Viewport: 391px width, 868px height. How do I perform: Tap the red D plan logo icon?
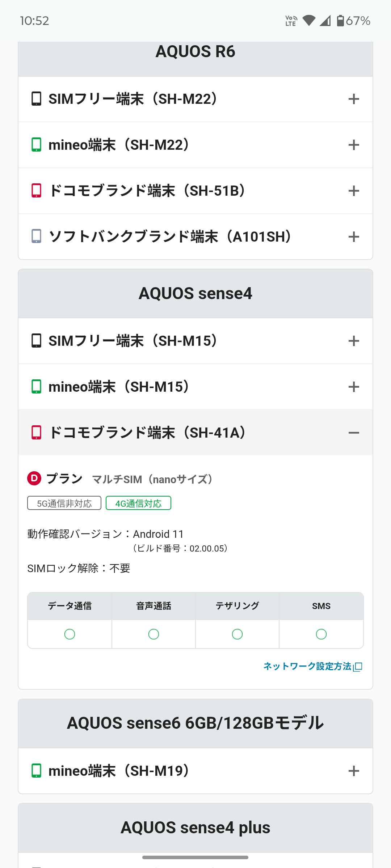click(34, 478)
